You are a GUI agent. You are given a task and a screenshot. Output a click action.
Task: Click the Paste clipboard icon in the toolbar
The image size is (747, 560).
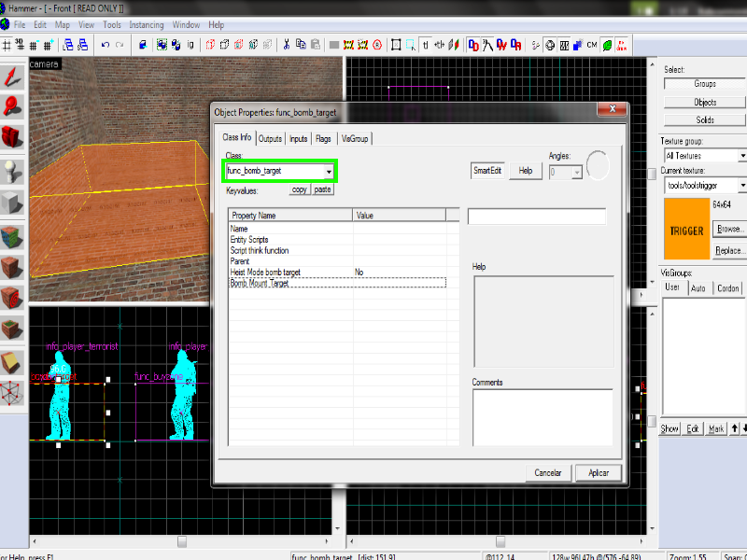point(316,45)
